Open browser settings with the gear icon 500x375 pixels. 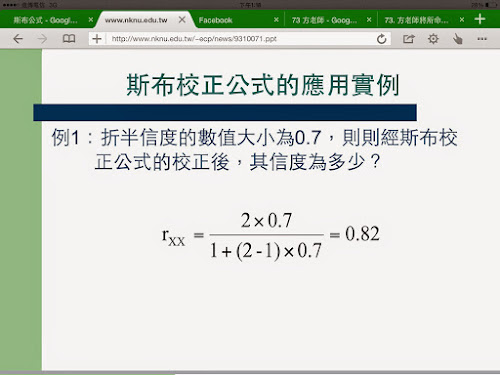[x=433, y=39]
